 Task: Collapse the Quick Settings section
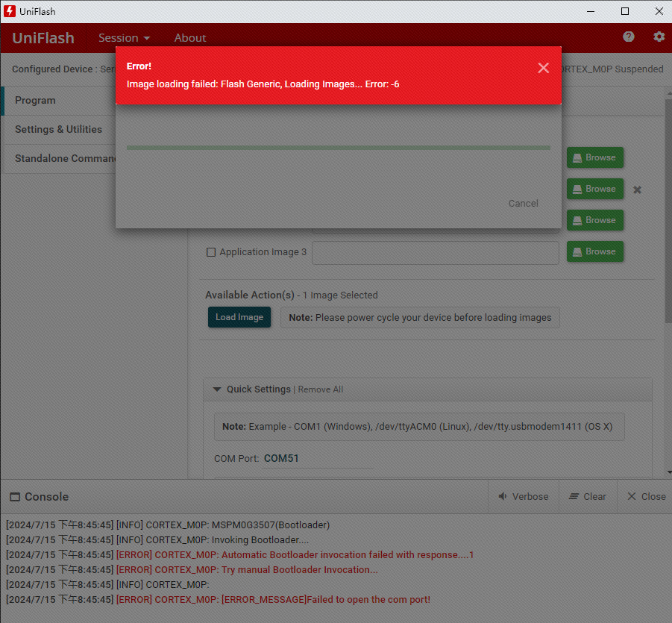217,389
